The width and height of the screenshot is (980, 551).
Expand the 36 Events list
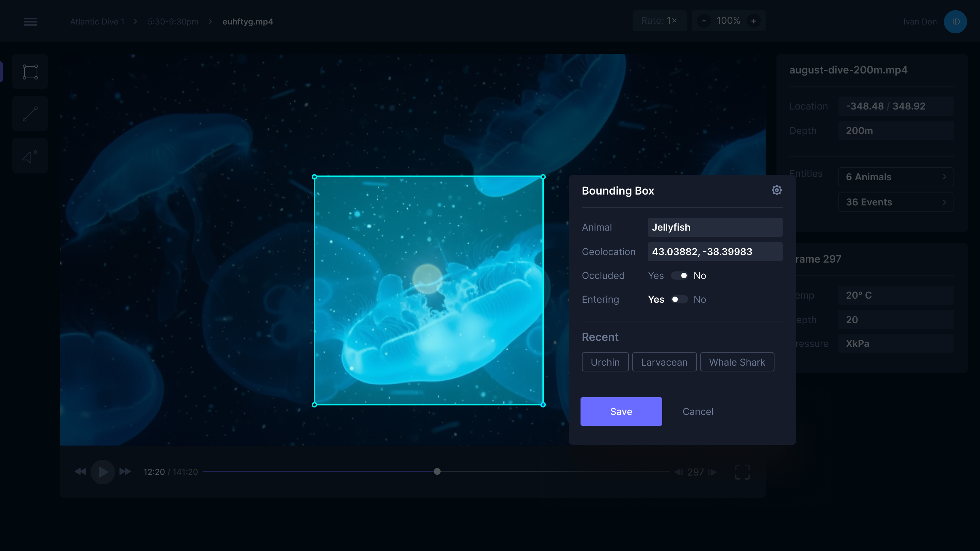tap(896, 202)
